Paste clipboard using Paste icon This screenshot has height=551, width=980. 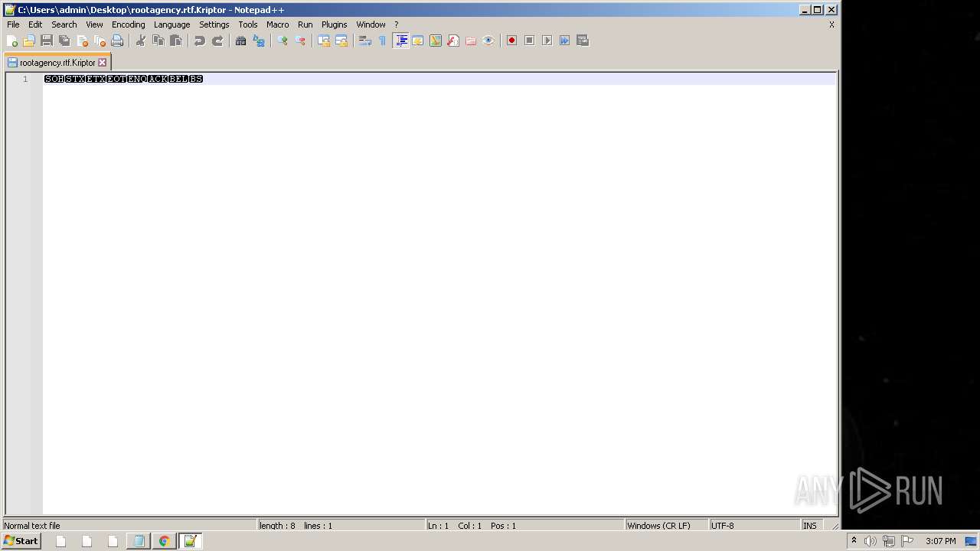(x=176, y=41)
